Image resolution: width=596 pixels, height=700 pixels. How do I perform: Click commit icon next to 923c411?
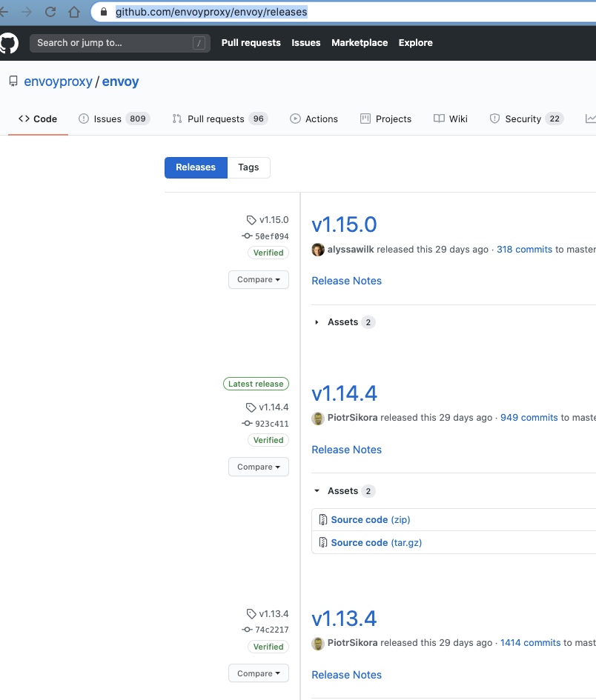247,423
